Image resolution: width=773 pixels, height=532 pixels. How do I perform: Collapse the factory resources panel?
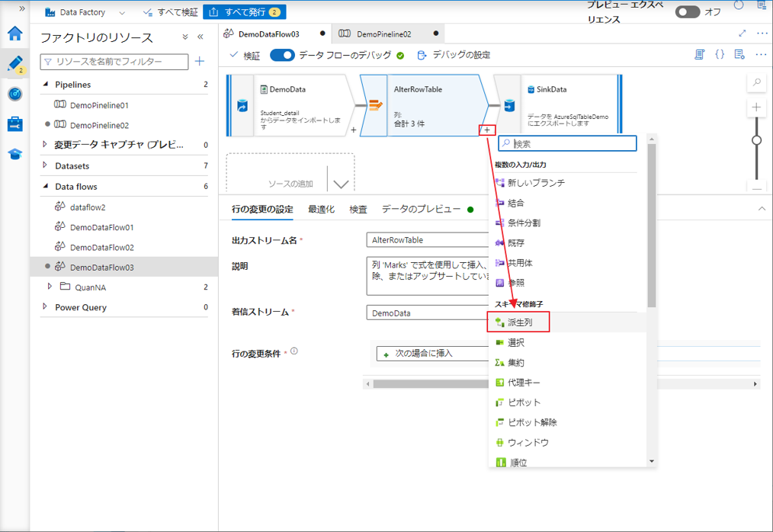[x=200, y=37]
